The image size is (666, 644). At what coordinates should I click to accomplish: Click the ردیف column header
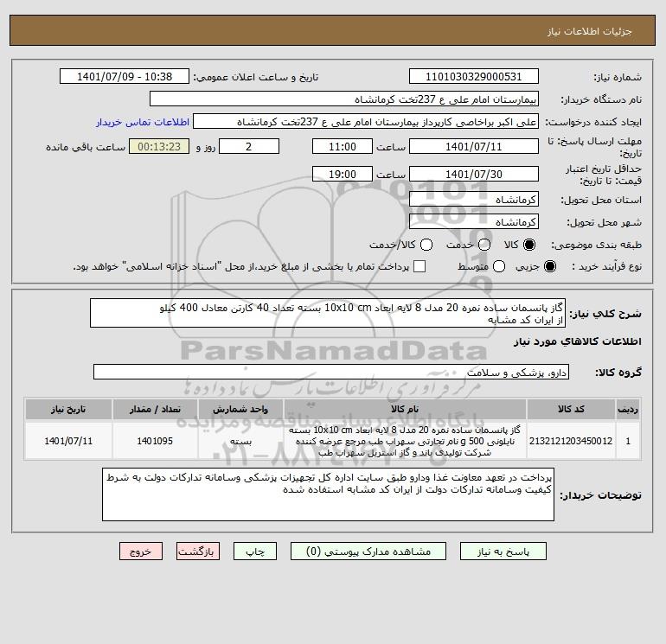[628, 409]
